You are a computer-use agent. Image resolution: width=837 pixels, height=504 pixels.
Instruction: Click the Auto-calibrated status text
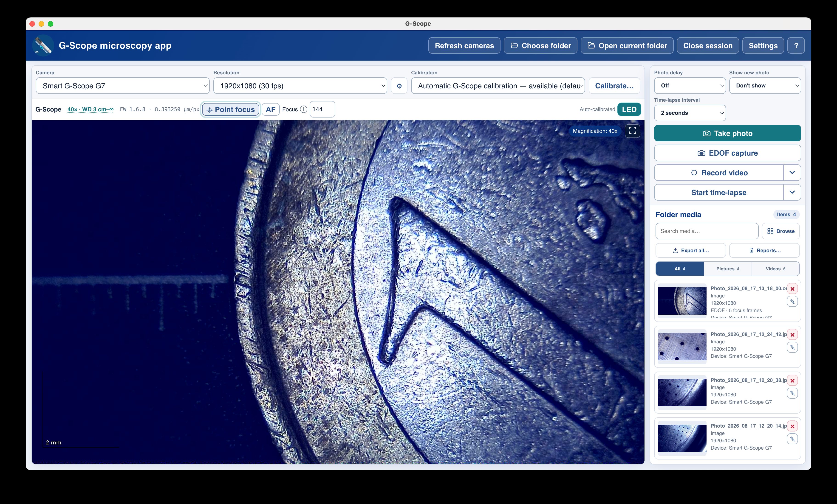(597, 109)
